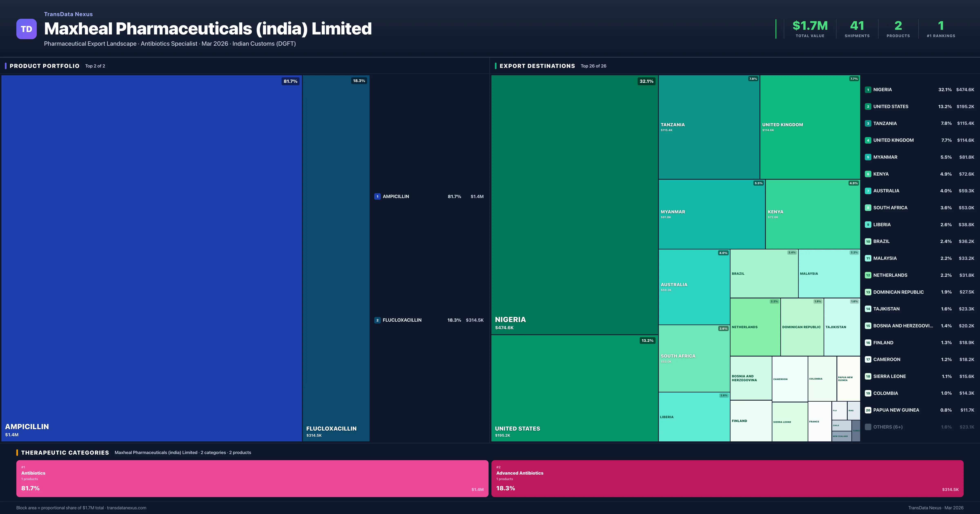980x514 pixels.
Task: Click the TD logo icon
Action: (x=26, y=29)
